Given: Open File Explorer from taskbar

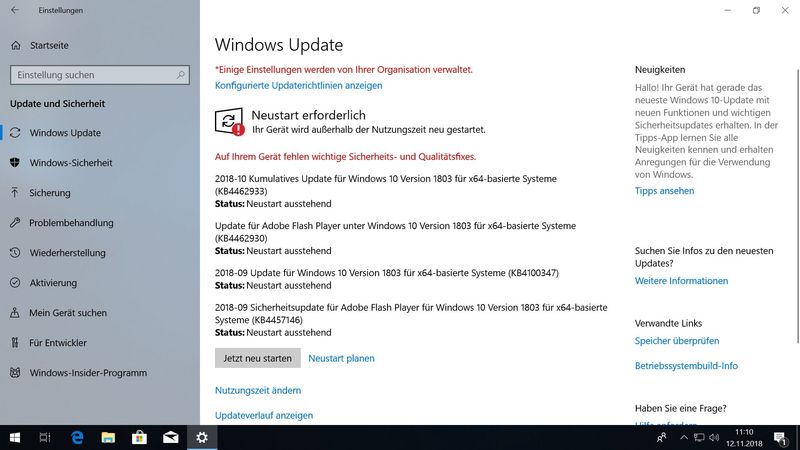Looking at the screenshot, I should pyautogui.click(x=108, y=438).
